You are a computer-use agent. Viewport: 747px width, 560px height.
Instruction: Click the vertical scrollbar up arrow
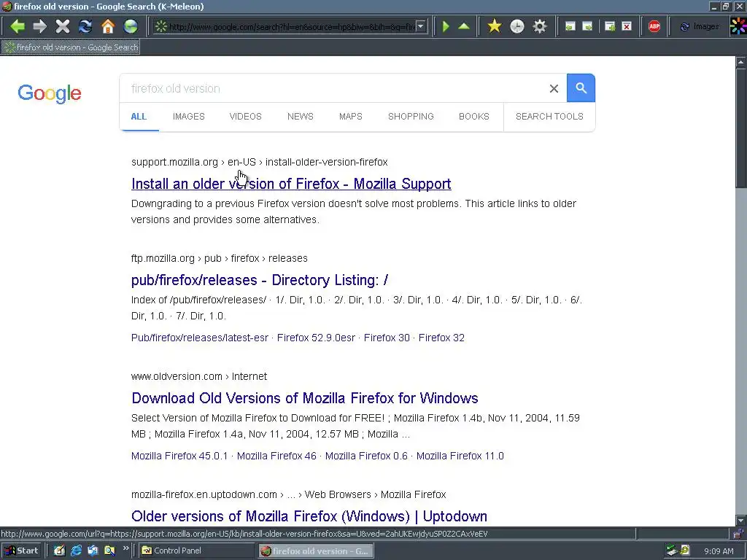(741, 61)
